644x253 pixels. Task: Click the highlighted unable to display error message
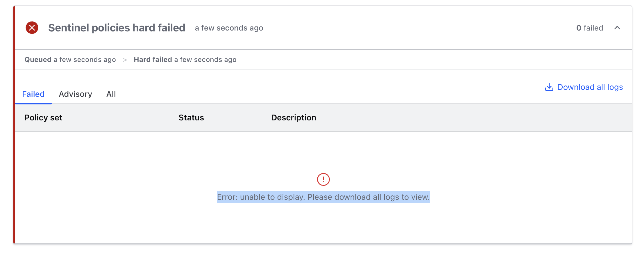323,197
